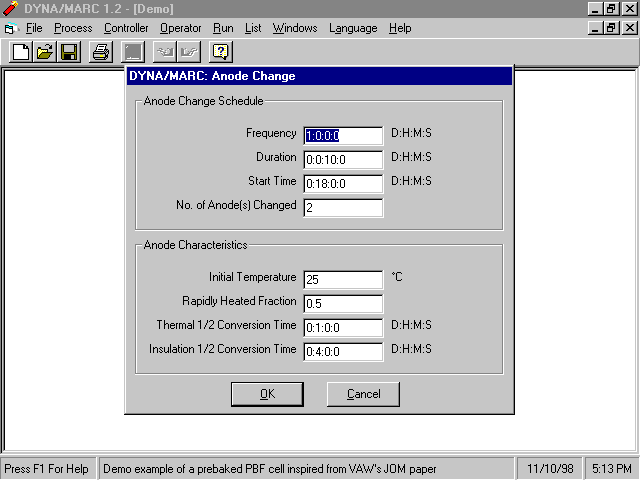640x480 pixels.
Task: Cancel the Anode Change dialog
Action: point(363,394)
